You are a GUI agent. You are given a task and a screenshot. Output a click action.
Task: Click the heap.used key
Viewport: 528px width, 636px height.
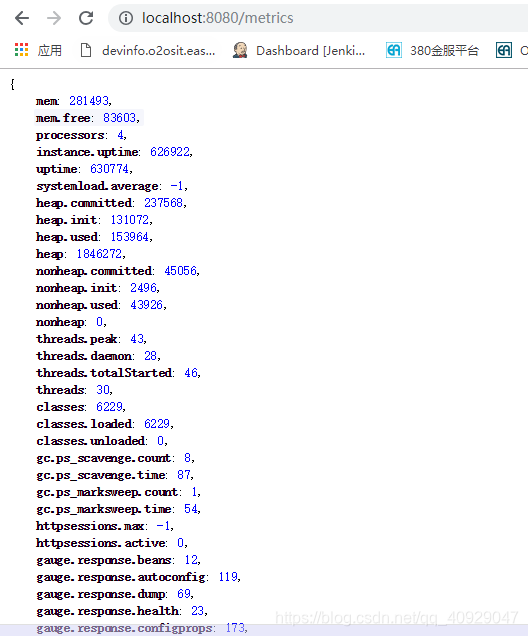(x=67, y=237)
